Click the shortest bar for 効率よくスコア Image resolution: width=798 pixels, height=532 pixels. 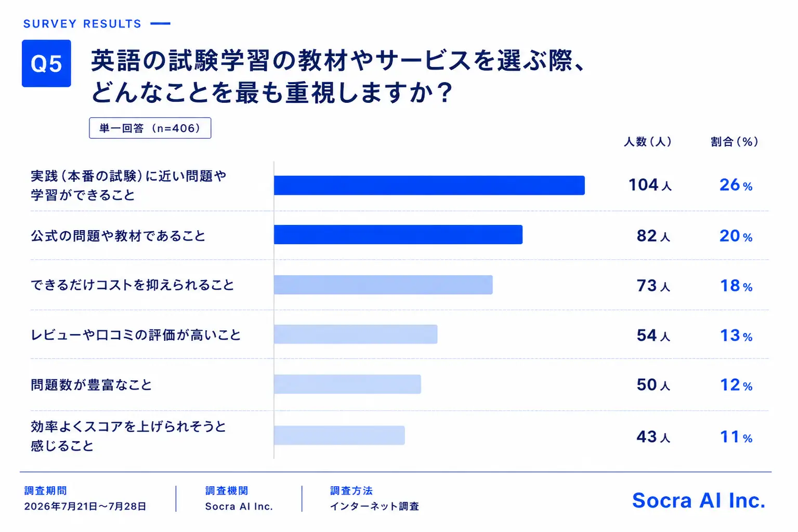[339, 435]
